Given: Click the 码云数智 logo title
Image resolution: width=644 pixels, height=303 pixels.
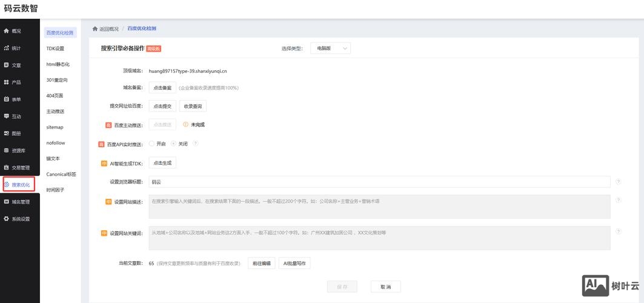Looking at the screenshot, I should (x=21, y=8).
